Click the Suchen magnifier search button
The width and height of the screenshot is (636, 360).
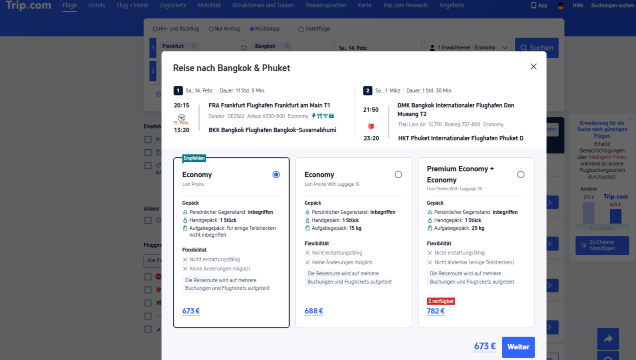(537, 48)
